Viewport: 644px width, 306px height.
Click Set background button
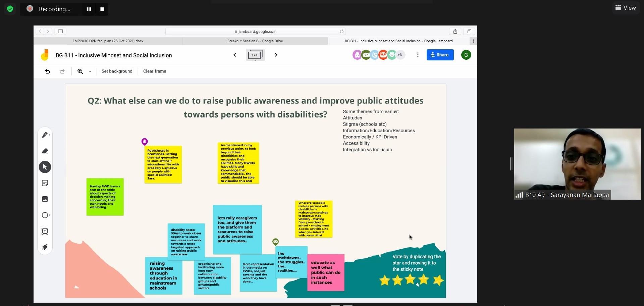click(x=117, y=71)
